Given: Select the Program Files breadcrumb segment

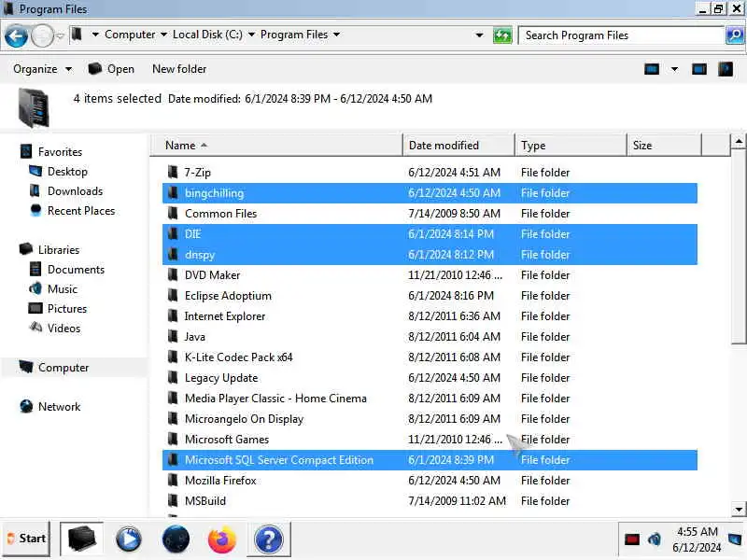Looking at the screenshot, I should click(x=294, y=35).
